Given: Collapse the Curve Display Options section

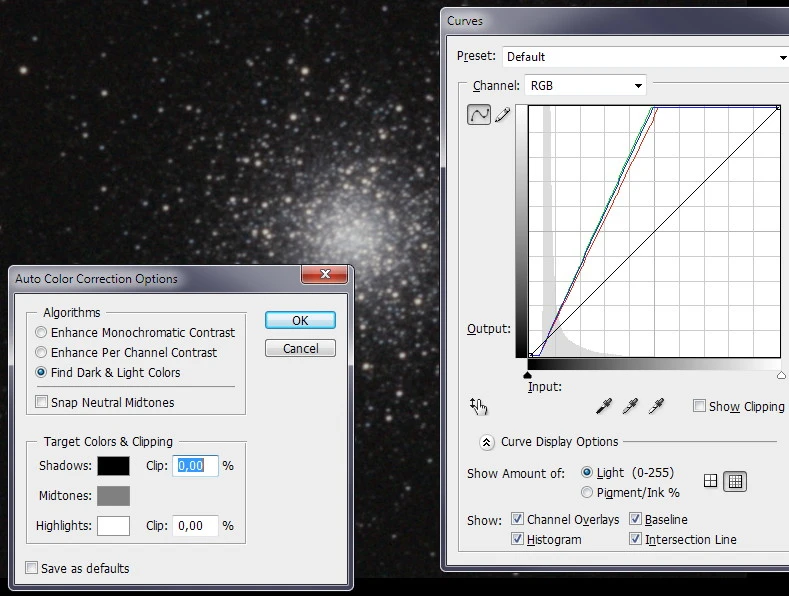Looking at the screenshot, I should pos(487,442).
